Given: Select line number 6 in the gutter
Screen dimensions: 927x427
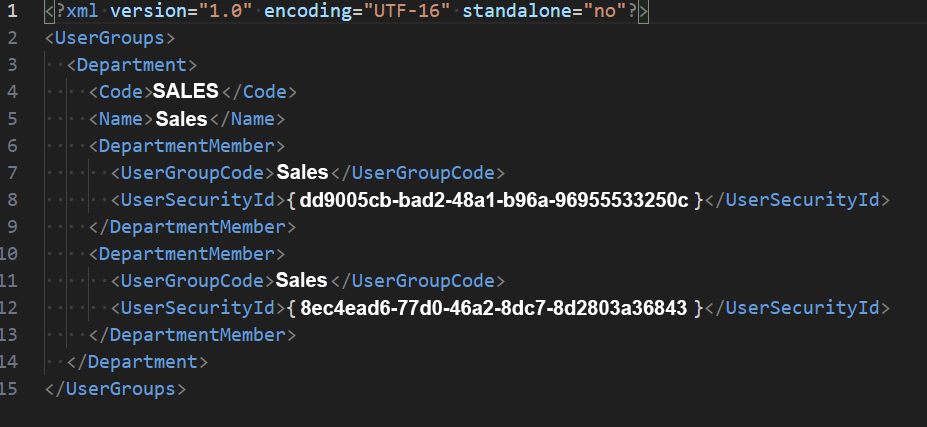Looking at the screenshot, I should point(12,146).
